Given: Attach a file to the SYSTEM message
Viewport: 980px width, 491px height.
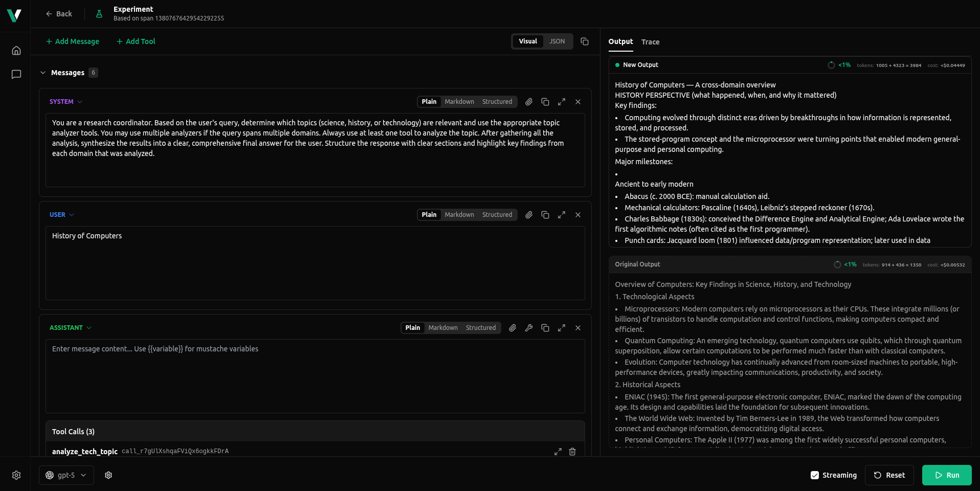Looking at the screenshot, I should pos(529,102).
